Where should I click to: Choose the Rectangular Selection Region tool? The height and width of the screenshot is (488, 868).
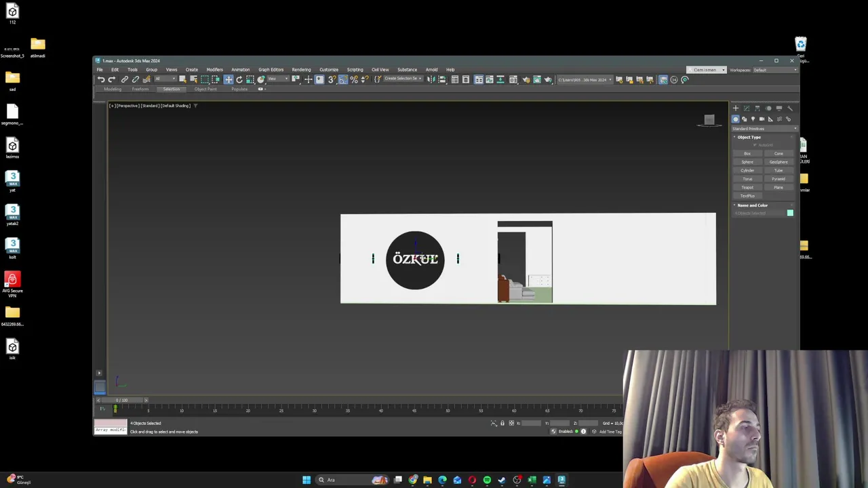click(205, 79)
